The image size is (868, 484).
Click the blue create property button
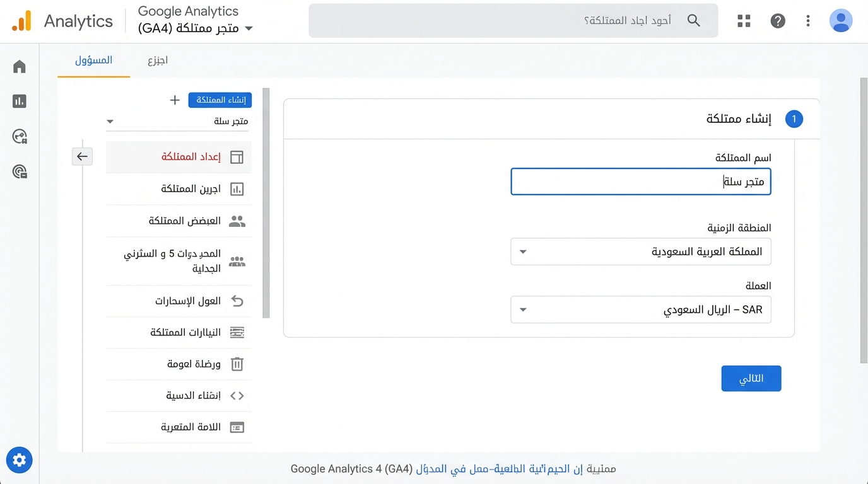pos(220,100)
